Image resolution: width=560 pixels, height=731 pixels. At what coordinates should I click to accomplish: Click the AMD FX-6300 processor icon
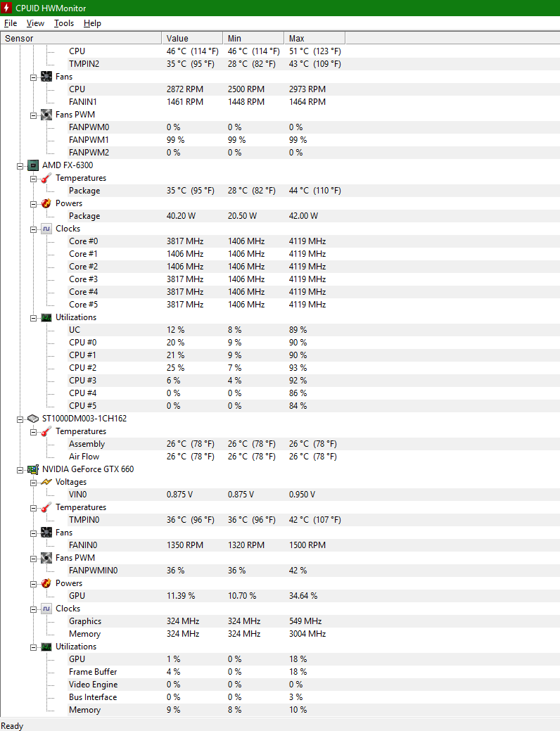pyautogui.click(x=32, y=165)
